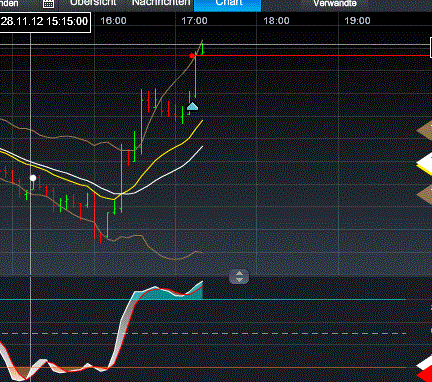Open the calendar date picker icon
Viewport: 432px width, 382px height.
pyautogui.click(x=49, y=4)
